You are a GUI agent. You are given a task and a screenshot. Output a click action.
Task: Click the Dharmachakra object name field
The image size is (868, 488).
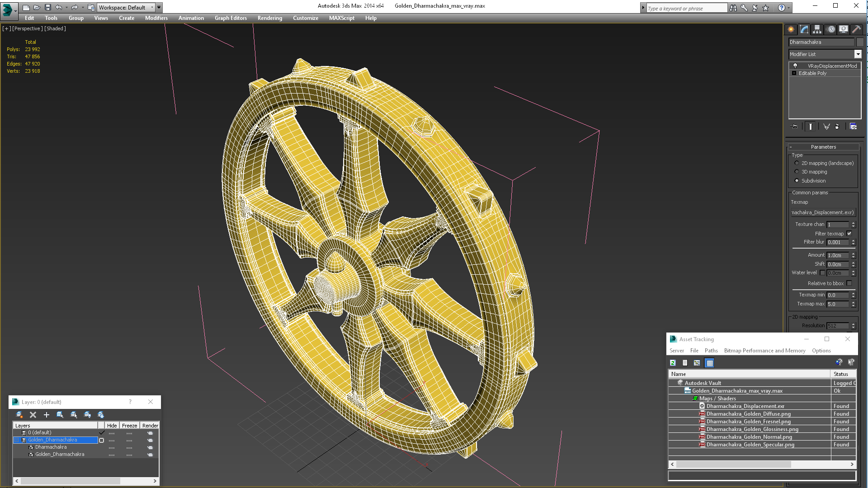pyautogui.click(x=821, y=42)
